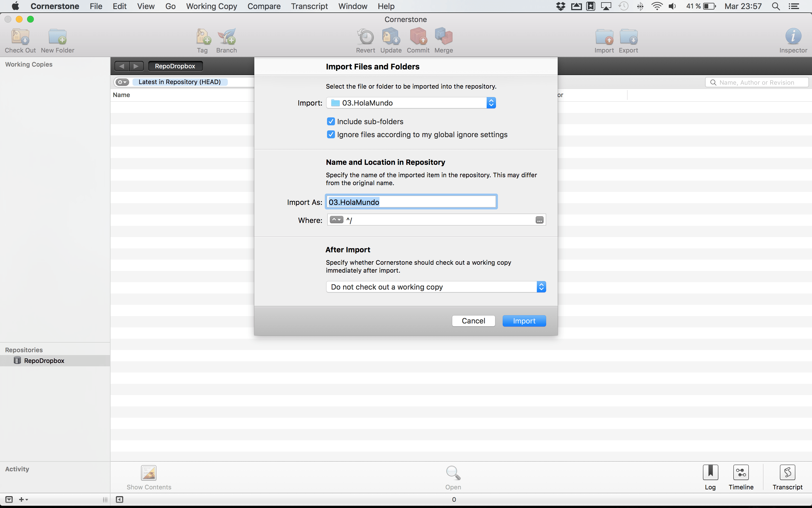This screenshot has height=508, width=812.
Task: Click the Dropbox menu bar icon
Action: point(561,6)
